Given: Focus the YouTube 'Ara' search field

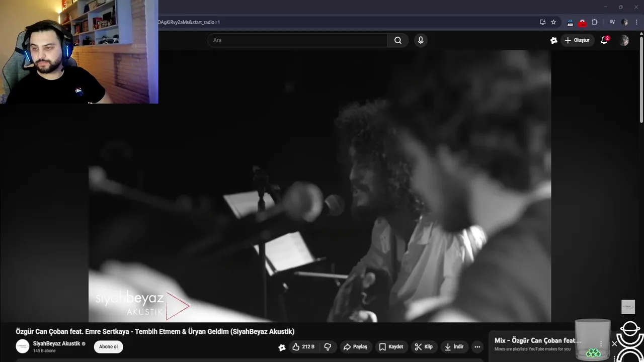Looking at the screenshot, I should pyautogui.click(x=297, y=40).
